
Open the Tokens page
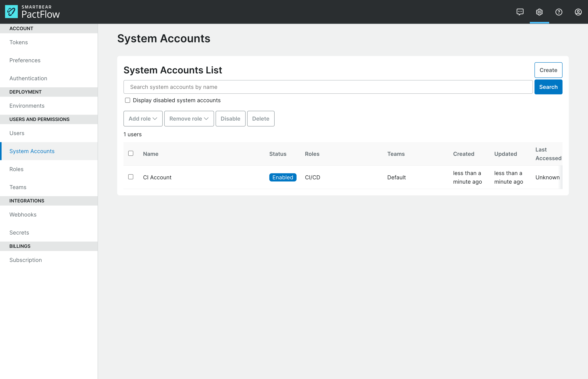[18, 42]
